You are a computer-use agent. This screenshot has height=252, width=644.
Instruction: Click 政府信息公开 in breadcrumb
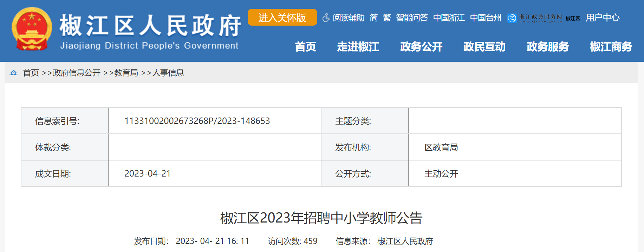tap(77, 73)
